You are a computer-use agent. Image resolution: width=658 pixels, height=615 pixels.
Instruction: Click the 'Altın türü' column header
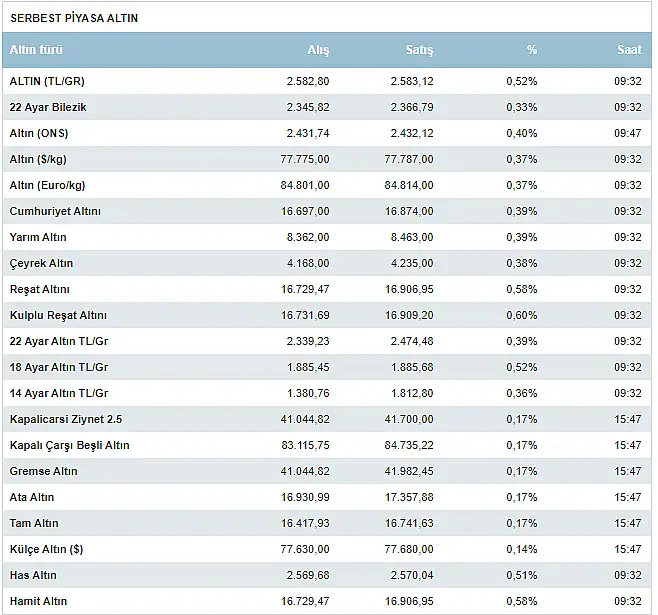pyautogui.click(x=36, y=50)
